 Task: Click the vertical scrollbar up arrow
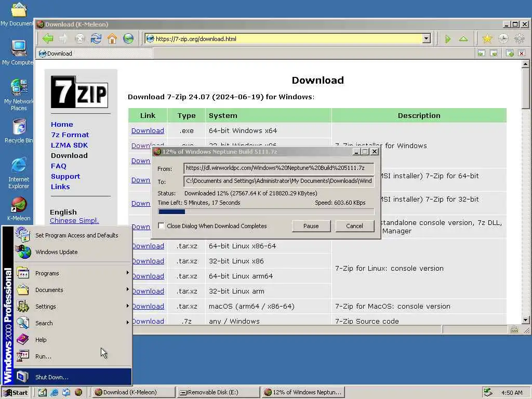click(x=526, y=64)
